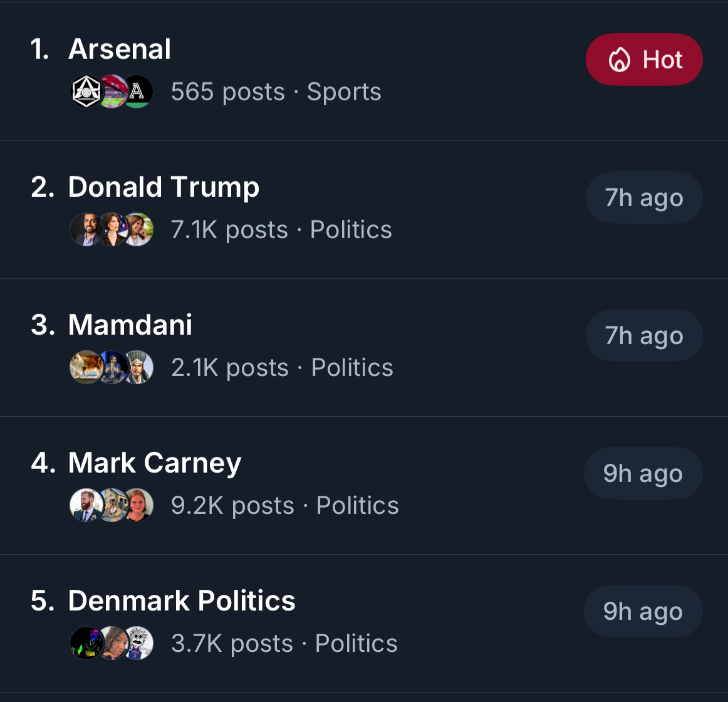Screen dimensions: 728x702
Task: Open the Donald Trump trending topic
Action: [164, 187]
